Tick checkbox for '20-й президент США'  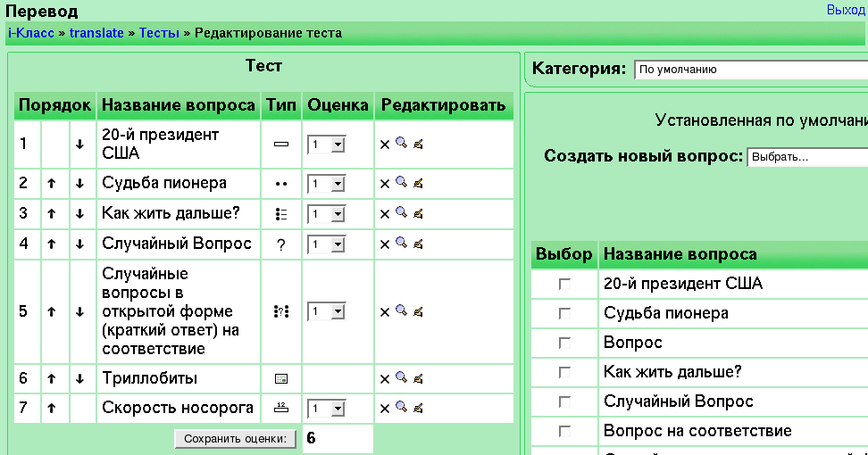coord(563,284)
